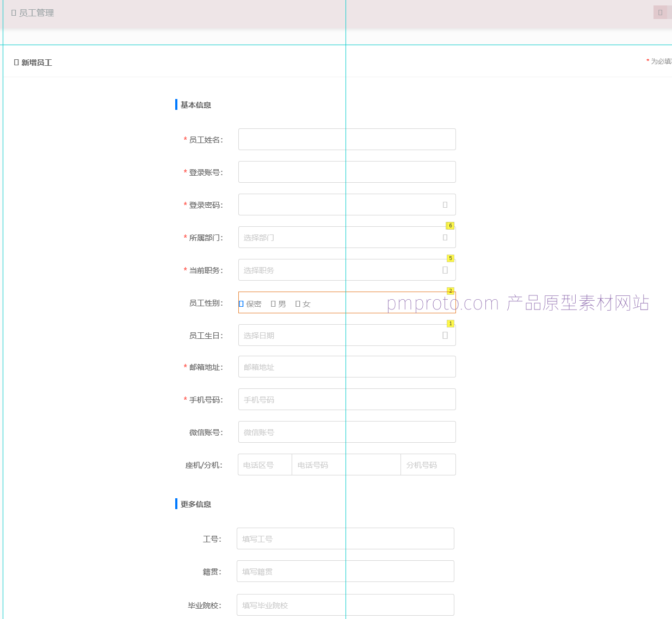
Task: Select the 女 gender radio option
Action: coord(298,304)
